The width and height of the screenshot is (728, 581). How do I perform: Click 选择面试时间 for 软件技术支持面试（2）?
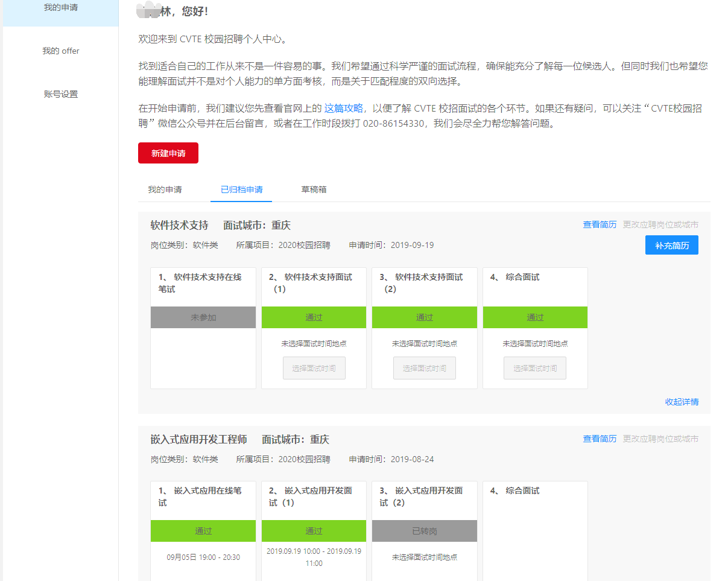pos(424,367)
